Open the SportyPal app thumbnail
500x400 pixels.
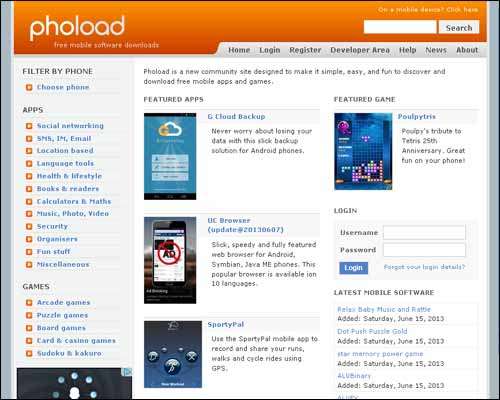pyautogui.click(x=173, y=354)
